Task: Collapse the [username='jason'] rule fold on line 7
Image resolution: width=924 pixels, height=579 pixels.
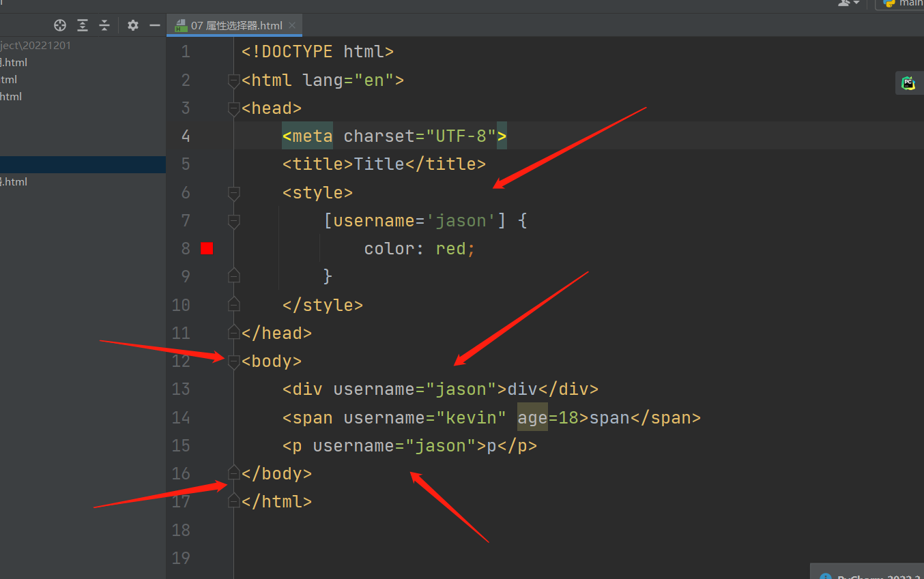Action: (x=234, y=221)
